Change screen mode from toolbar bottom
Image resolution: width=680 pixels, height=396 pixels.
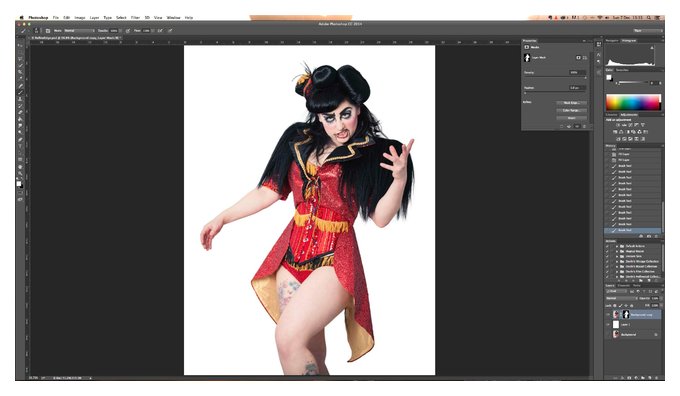20,200
